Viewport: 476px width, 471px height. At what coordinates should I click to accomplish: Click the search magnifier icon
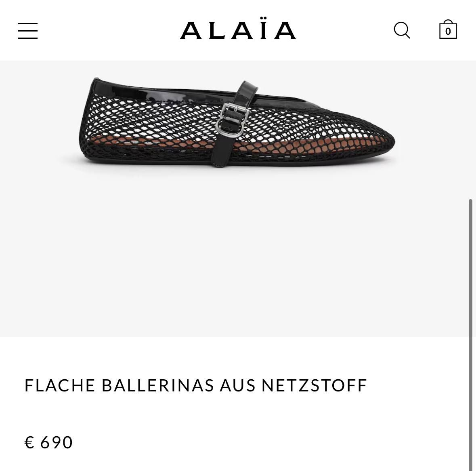pyautogui.click(x=402, y=30)
